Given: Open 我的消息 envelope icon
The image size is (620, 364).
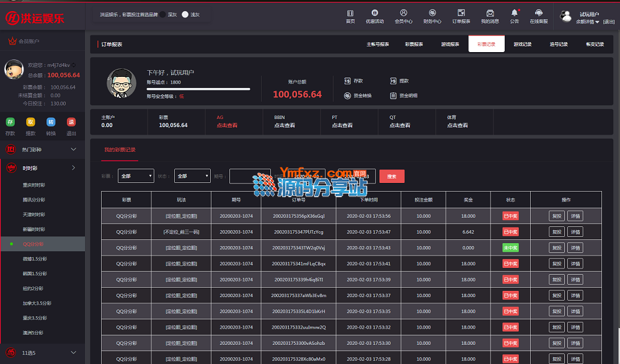Looking at the screenshot, I should pyautogui.click(x=490, y=13).
